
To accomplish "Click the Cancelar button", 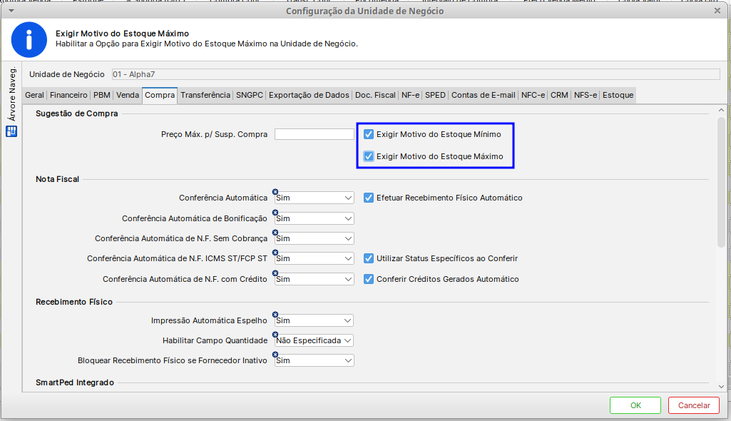I will [693, 405].
